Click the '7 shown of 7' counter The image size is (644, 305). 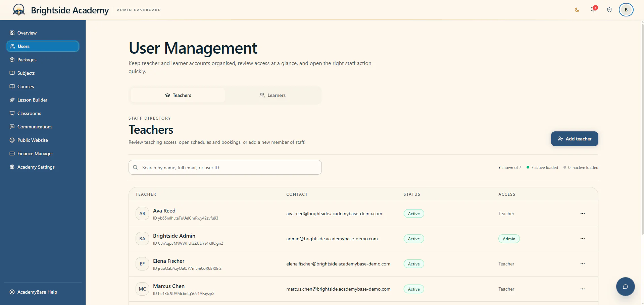(x=510, y=168)
